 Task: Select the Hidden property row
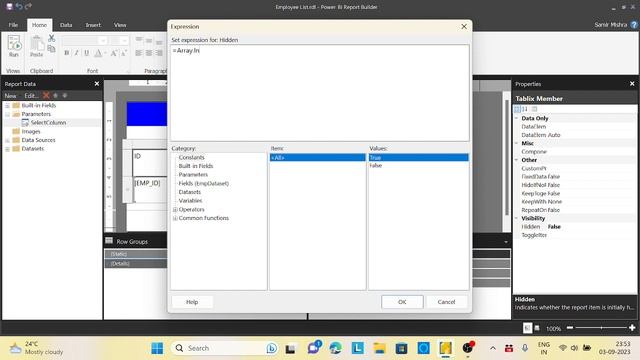coord(575,227)
